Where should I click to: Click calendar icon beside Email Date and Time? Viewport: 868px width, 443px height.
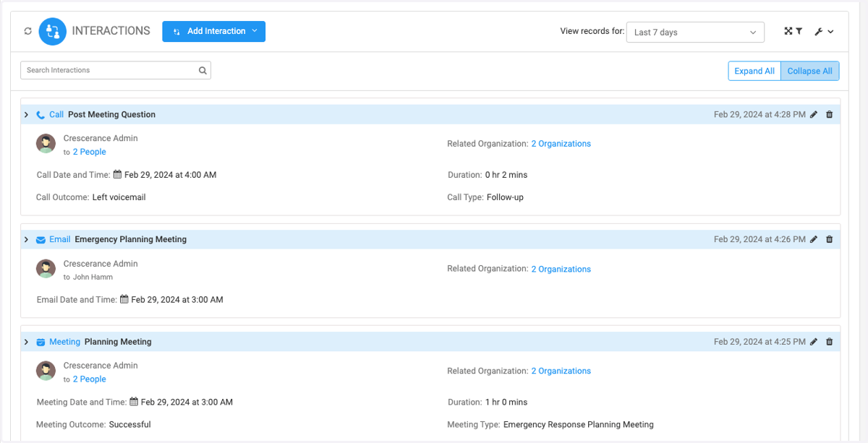pyautogui.click(x=124, y=298)
